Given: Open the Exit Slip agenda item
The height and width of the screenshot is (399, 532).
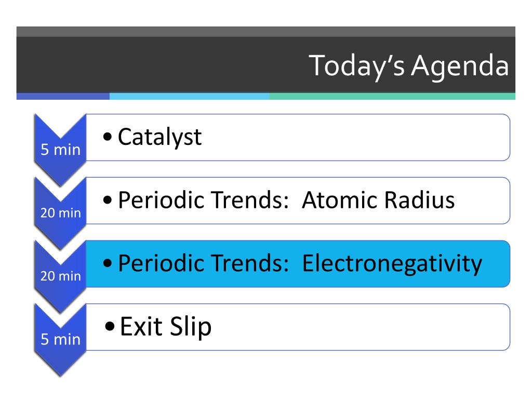Looking at the screenshot, I should [x=166, y=326].
